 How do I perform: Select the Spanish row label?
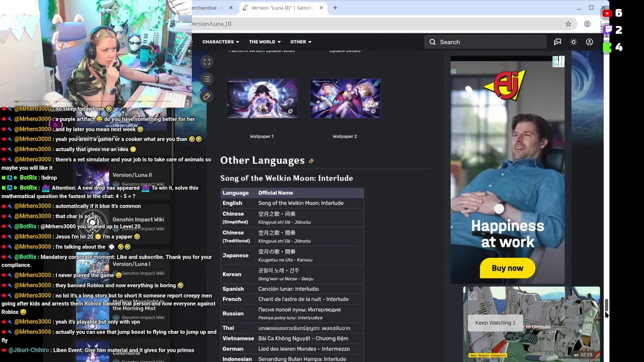point(233,289)
